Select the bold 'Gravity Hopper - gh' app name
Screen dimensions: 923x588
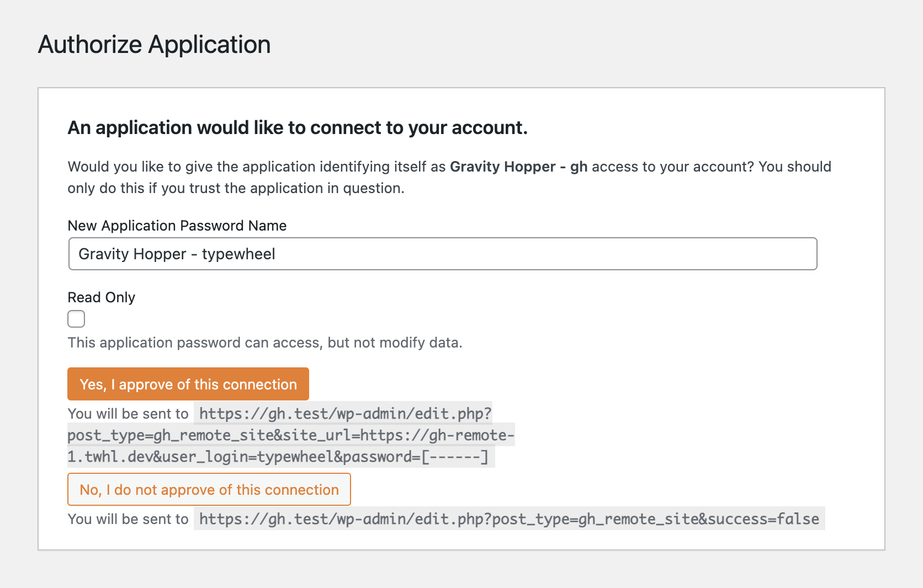[x=519, y=167]
